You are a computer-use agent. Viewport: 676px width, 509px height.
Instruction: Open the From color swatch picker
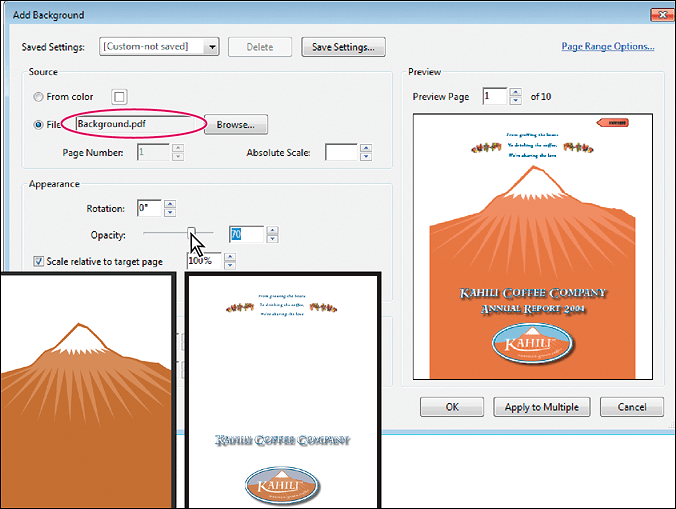point(119,97)
